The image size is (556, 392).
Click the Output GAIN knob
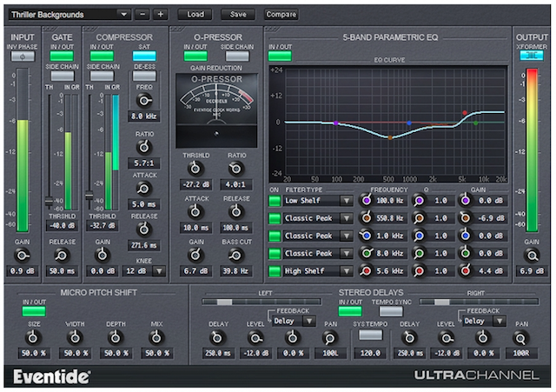532,255
